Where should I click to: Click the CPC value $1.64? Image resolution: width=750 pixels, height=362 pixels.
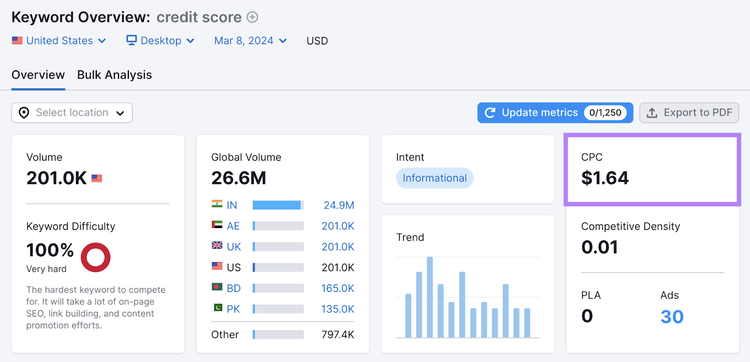(605, 178)
